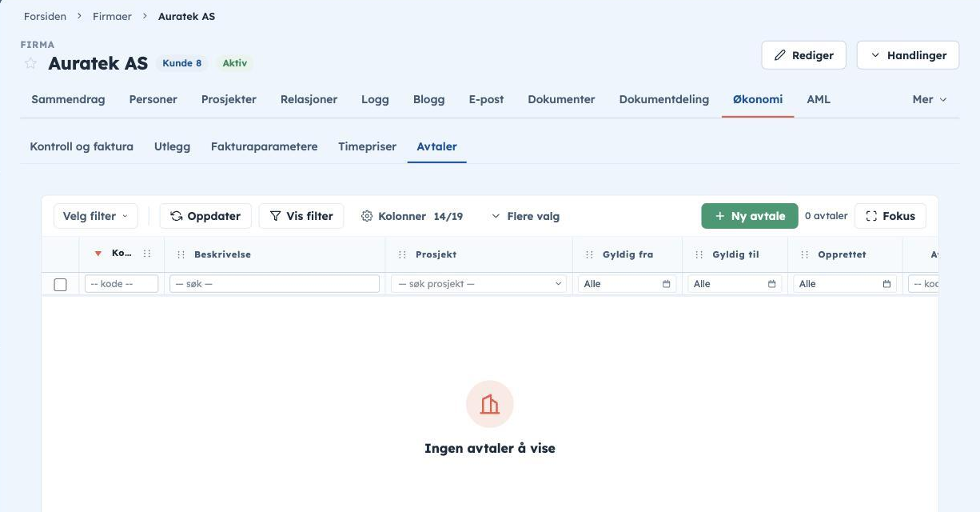Create a new agreement with Ny avtale
The height and width of the screenshot is (512, 980).
[x=750, y=216]
